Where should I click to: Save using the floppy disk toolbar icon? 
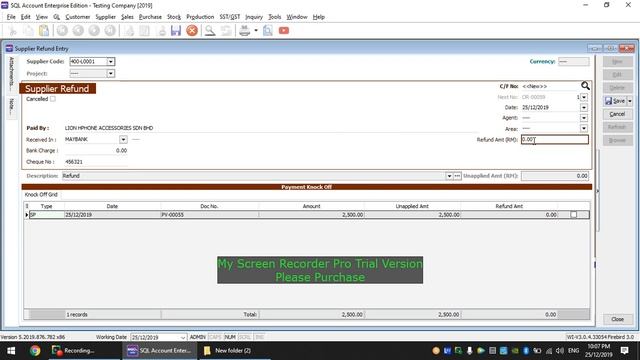click(176, 31)
